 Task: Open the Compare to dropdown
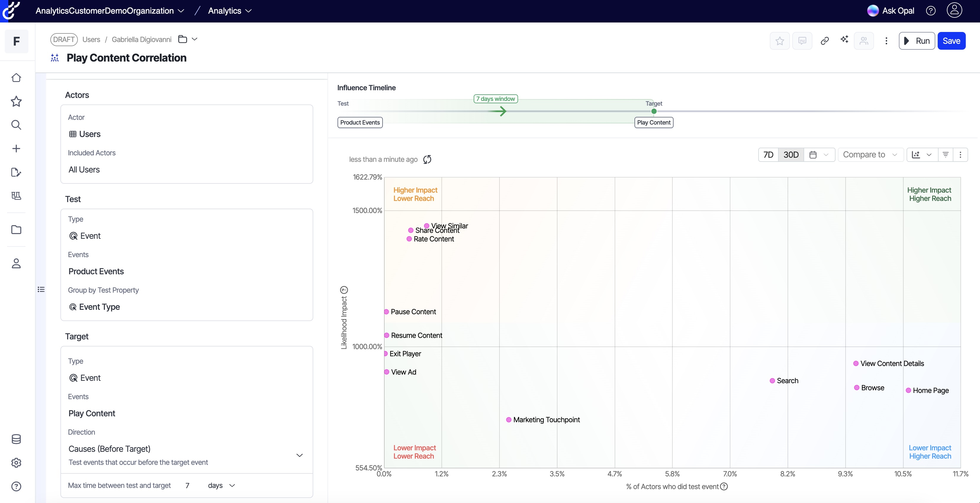click(x=870, y=155)
